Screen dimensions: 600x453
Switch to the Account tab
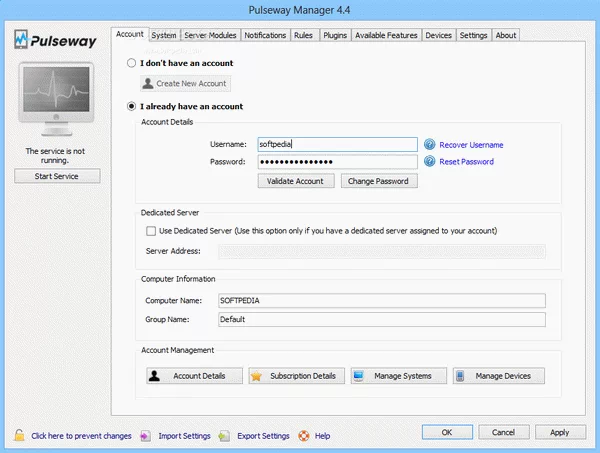(x=130, y=34)
